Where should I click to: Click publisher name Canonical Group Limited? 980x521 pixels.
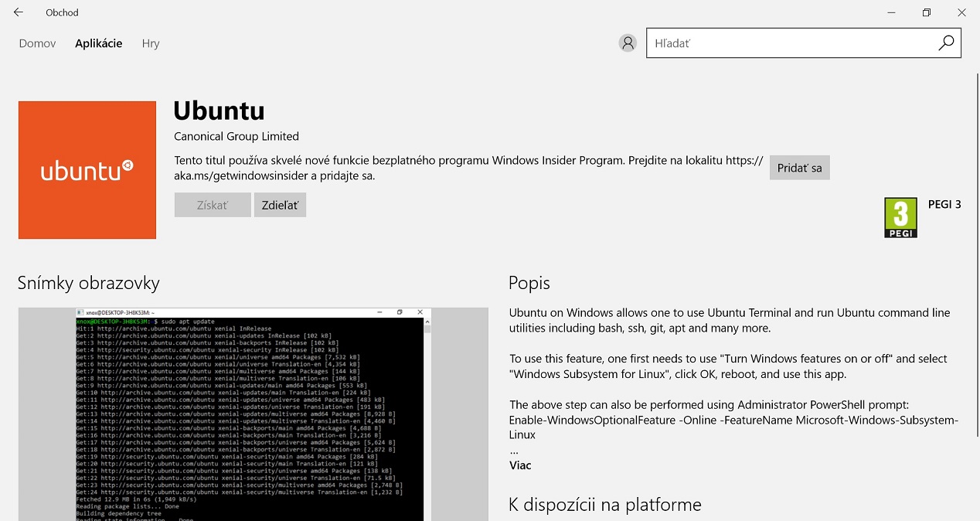236,136
